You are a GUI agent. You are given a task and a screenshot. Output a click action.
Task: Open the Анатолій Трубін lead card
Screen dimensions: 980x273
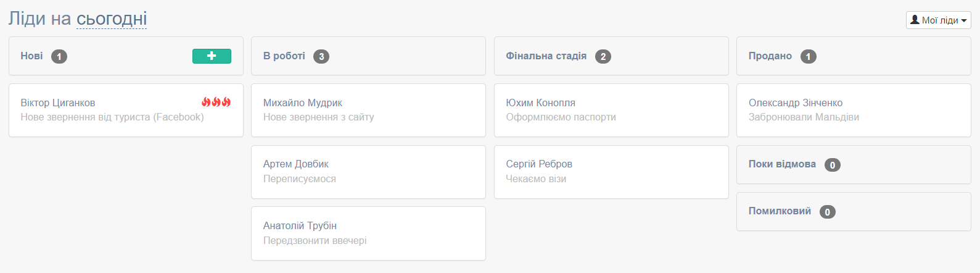point(368,233)
